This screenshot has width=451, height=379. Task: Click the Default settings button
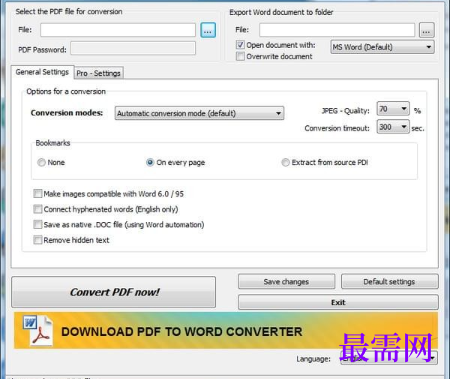coord(389,282)
